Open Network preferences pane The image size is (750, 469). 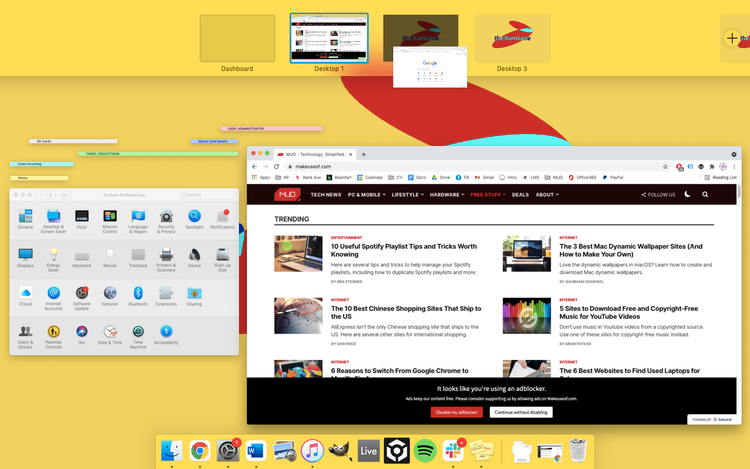click(110, 296)
